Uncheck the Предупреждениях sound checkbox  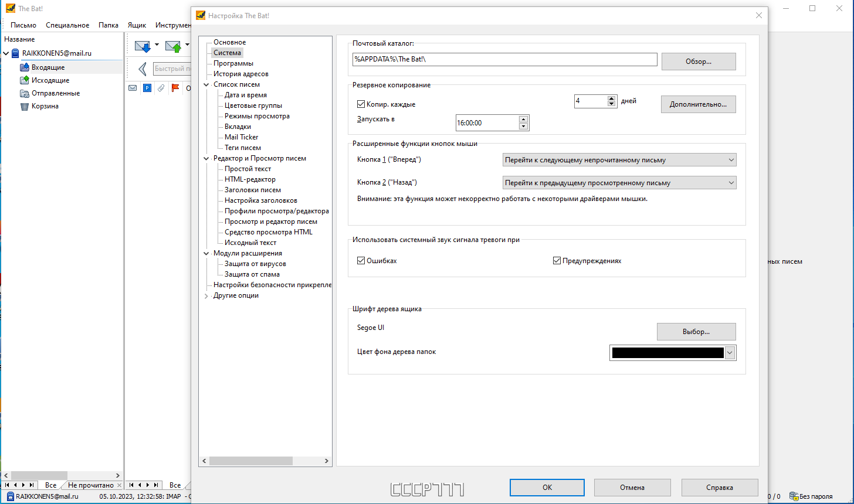coord(557,261)
